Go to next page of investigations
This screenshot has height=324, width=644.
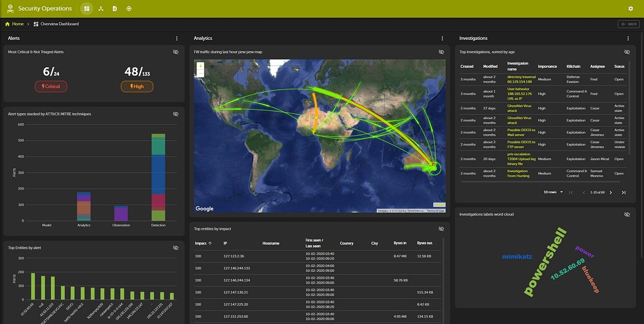[x=611, y=192]
